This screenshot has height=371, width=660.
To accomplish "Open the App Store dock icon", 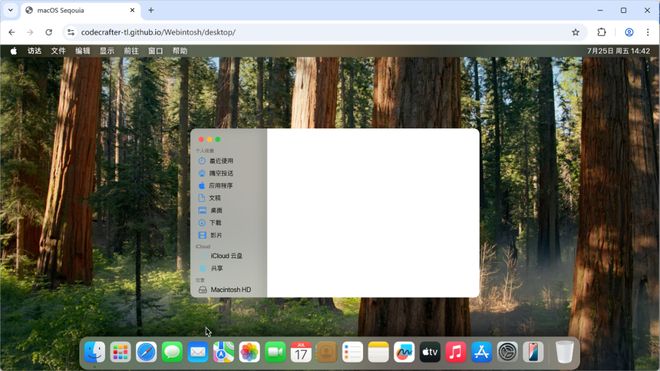I will (482, 352).
